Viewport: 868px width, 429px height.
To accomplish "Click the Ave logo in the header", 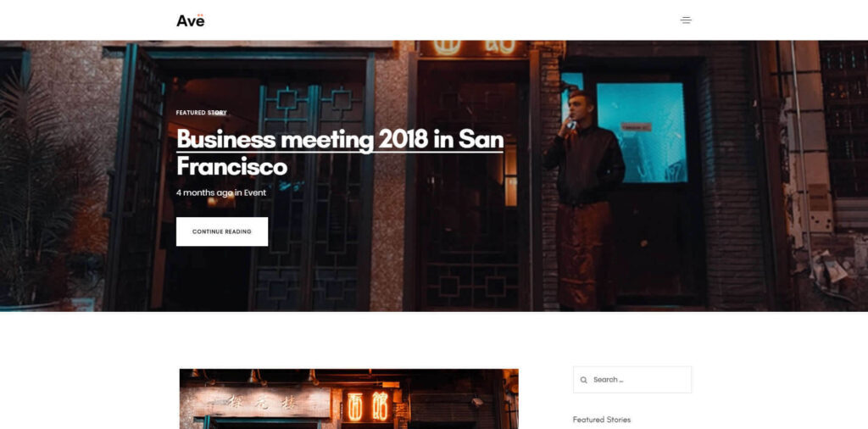I will pyautogui.click(x=191, y=20).
